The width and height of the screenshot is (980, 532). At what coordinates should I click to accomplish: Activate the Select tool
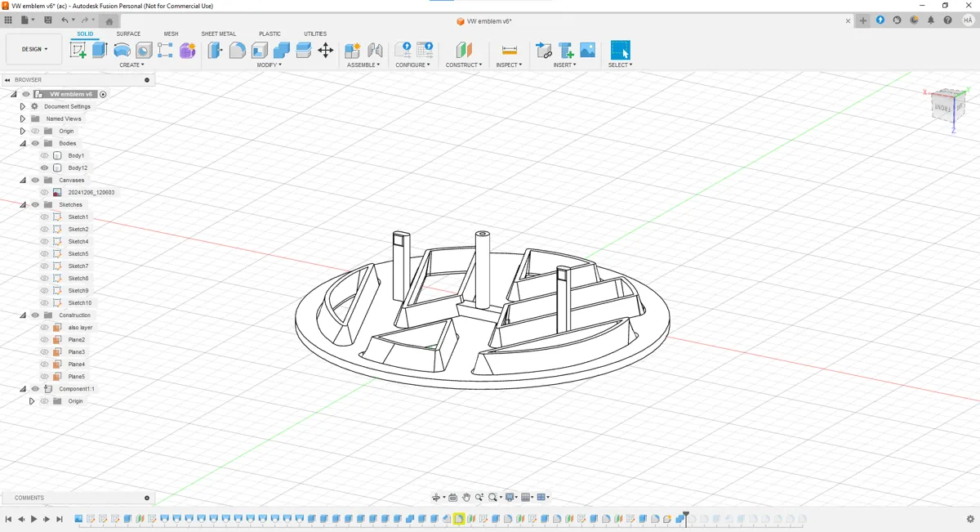pos(621,51)
